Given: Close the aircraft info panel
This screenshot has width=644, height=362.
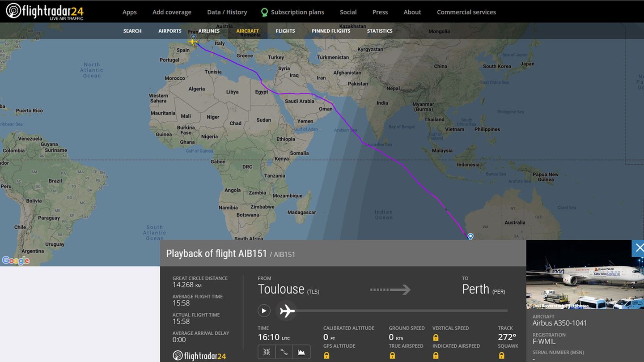Looking at the screenshot, I should [x=638, y=248].
